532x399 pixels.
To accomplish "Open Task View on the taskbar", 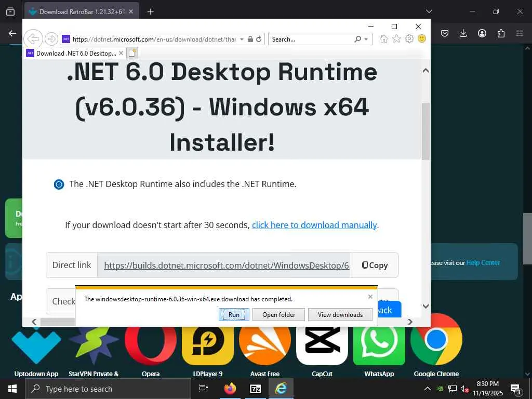I will coord(204,389).
